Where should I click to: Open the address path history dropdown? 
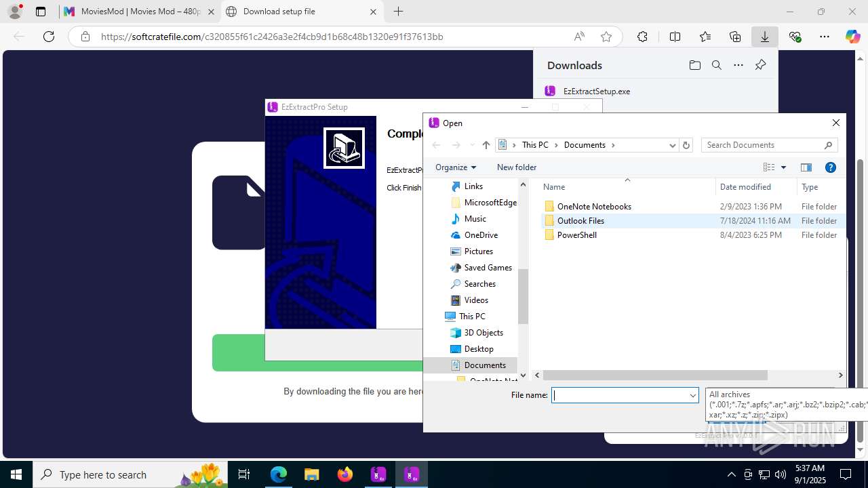click(672, 145)
